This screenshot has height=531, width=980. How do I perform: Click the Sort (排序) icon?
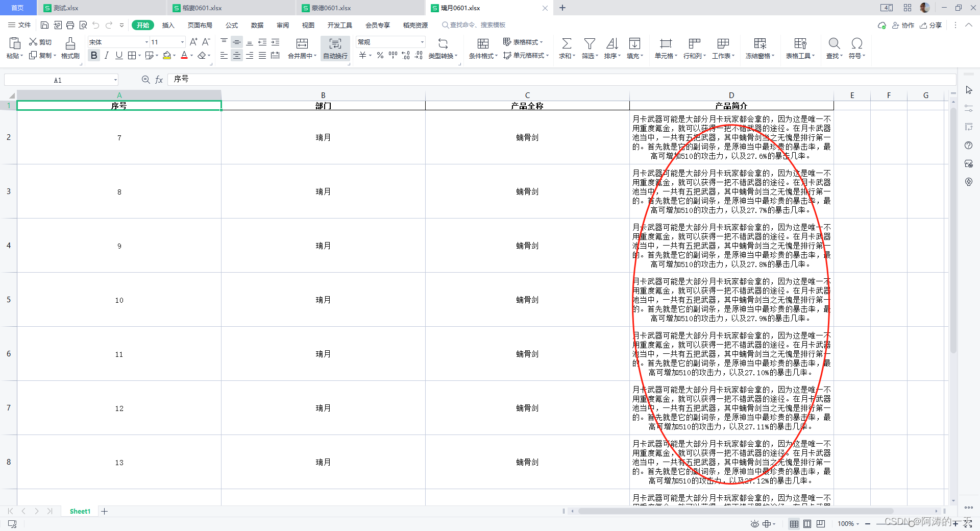tap(612, 43)
